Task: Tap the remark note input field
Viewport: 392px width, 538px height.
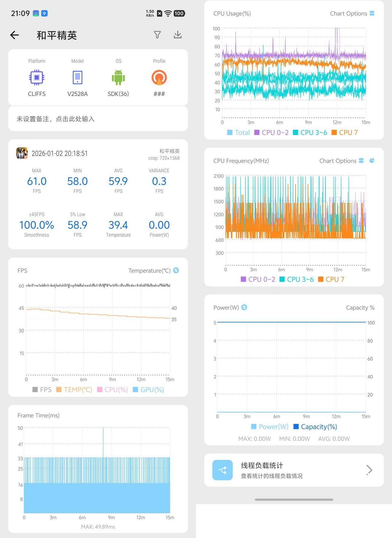Action: 98,119
